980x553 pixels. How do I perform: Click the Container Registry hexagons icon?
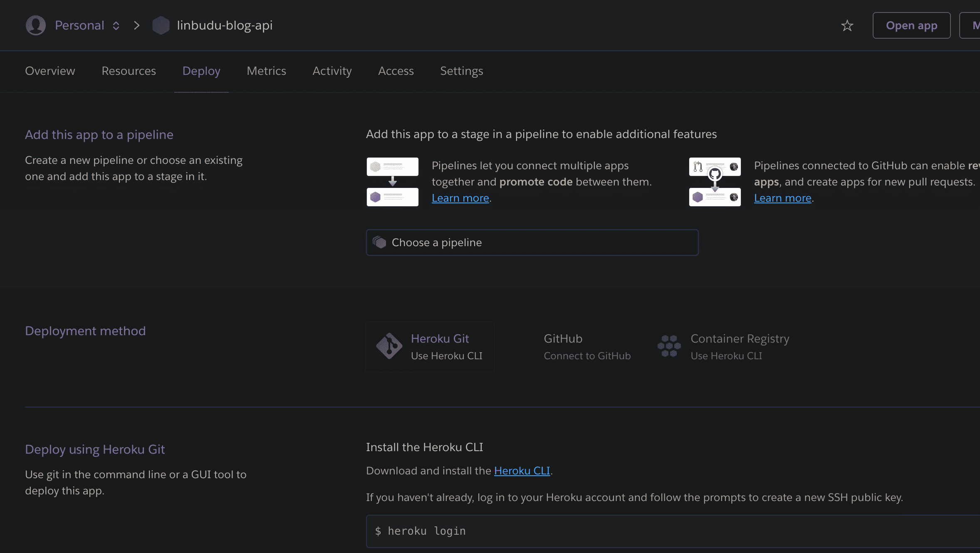click(669, 346)
